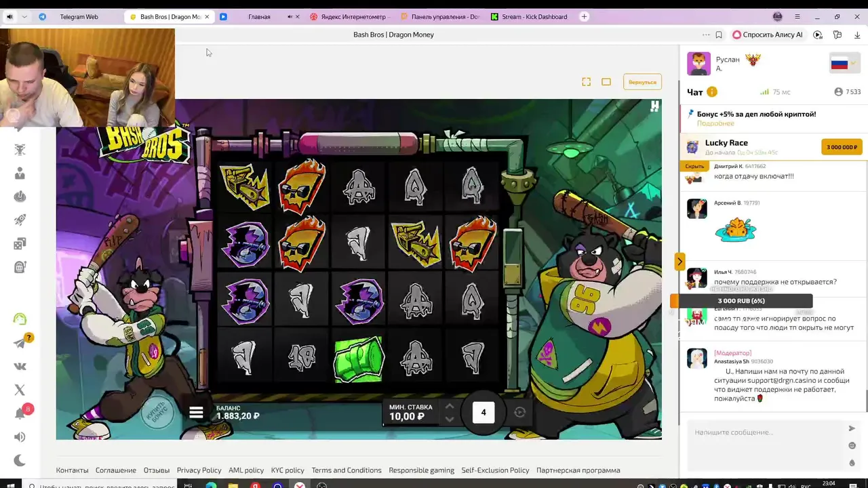Open the browser extensions icon
The height and width of the screenshot is (488, 868).
(837, 35)
